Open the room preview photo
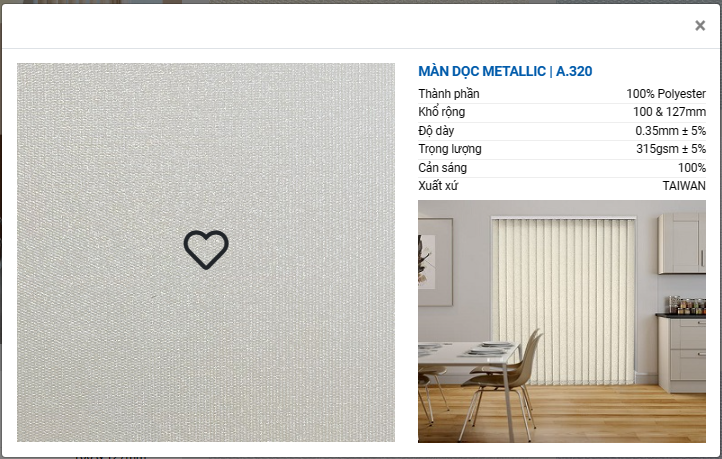Viewport: 722px width, 459px height. pos(562,321)
